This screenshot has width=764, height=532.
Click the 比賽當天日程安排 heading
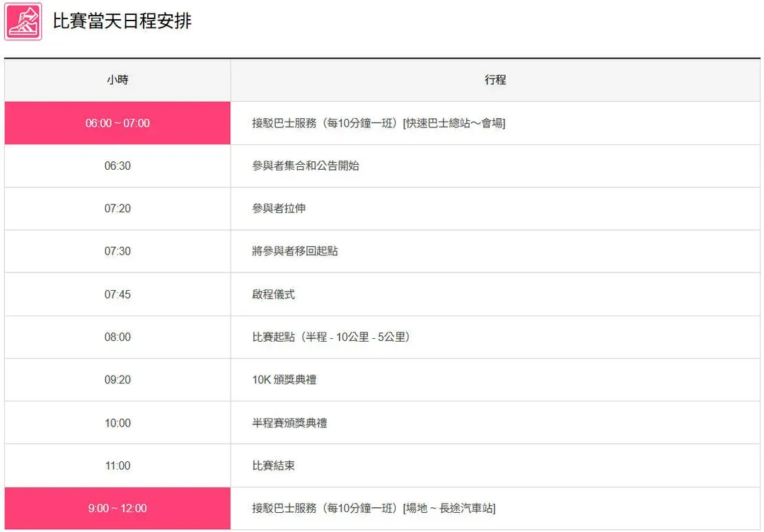pos(122,21)
